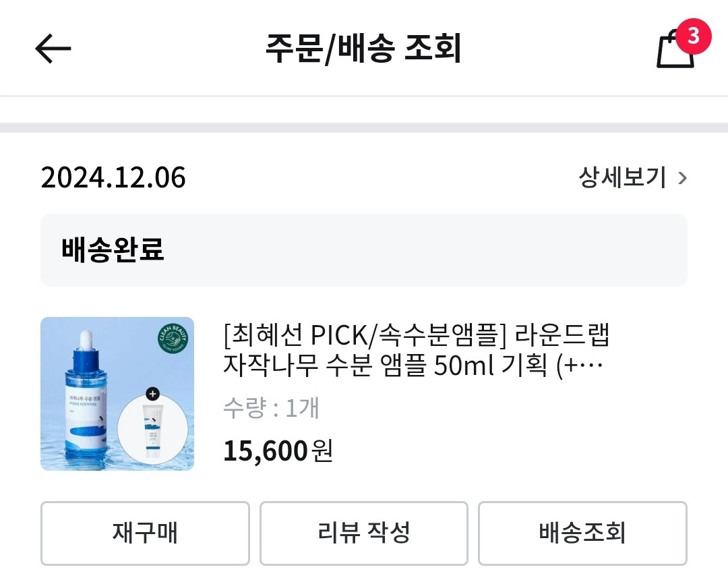Open the shopping bag cart
Viewport: 728px width, 582px height.
(x=675, y=51)
